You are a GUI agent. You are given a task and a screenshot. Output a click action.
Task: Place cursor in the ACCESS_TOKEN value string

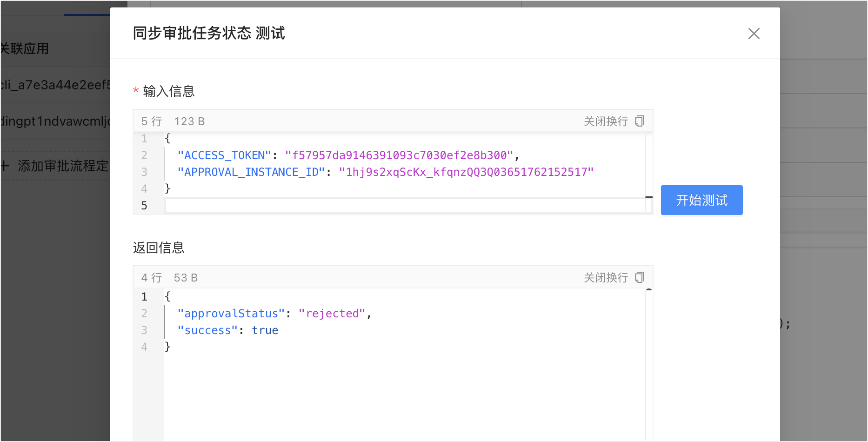point(399,155)
